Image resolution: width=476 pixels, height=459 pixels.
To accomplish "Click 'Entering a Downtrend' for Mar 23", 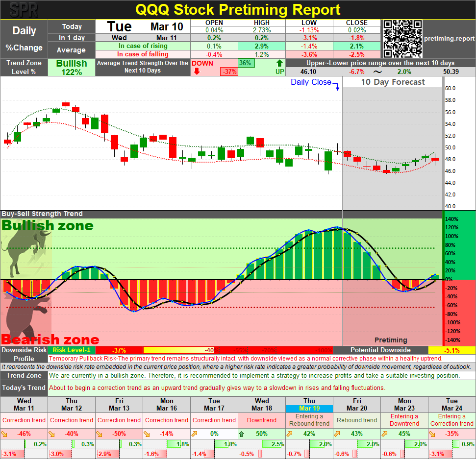I will (x=404, y=420).
